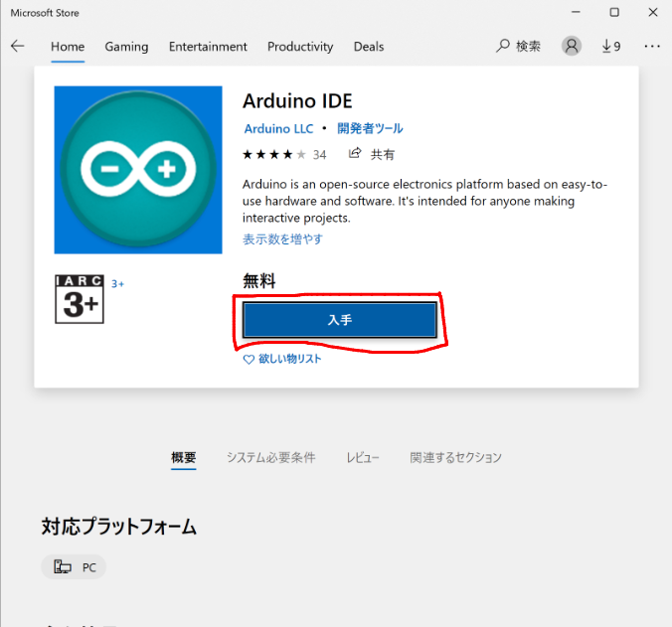Screen dimensions: 672x627
Task: Click the IARC 3+ rating badge
Action: click(x=80, y=299)
